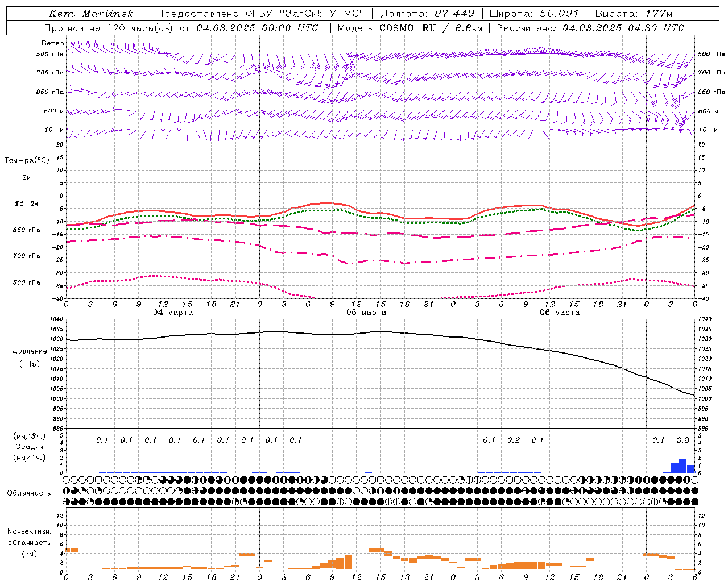Click the (гПа) unit label under Давление

point(30,364)
